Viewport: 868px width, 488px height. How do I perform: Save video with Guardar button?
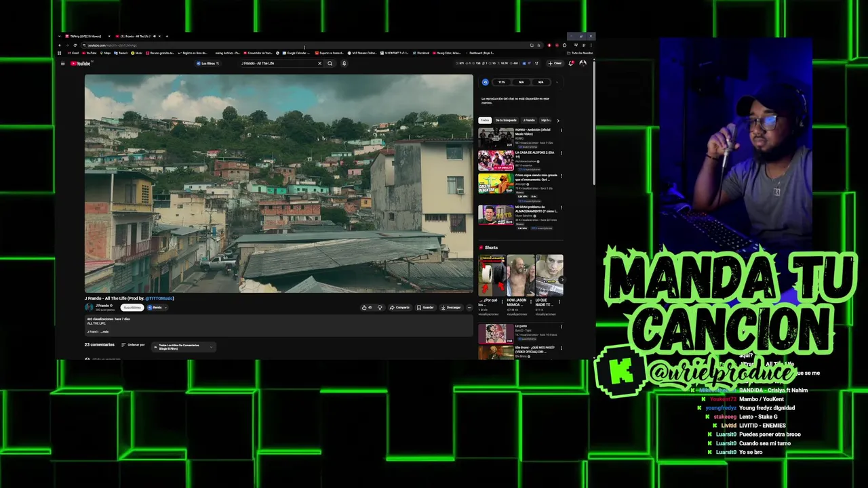pyautogui.click(x=425, y=307)
